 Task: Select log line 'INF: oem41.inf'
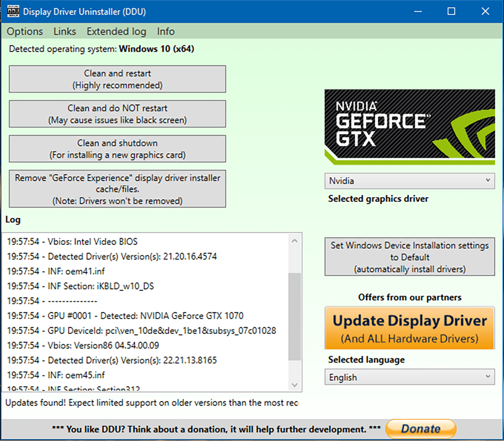(56, 271)
